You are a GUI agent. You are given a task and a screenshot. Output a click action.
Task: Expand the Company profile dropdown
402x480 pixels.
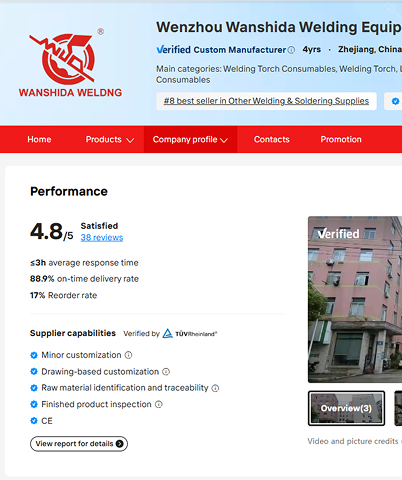click(190, 139)
